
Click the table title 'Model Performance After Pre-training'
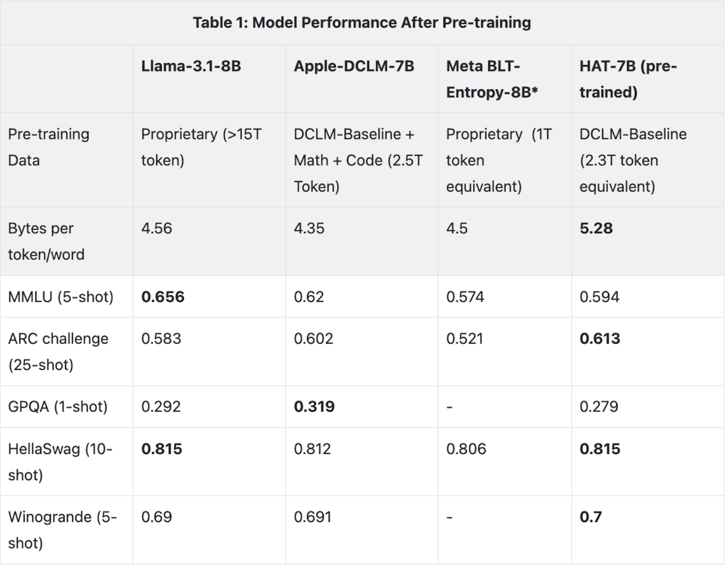362,23
